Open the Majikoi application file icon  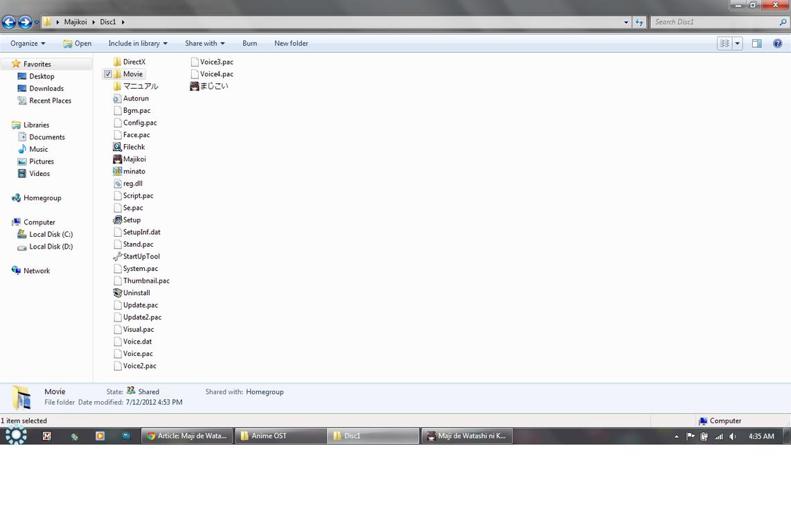(118, 159)
